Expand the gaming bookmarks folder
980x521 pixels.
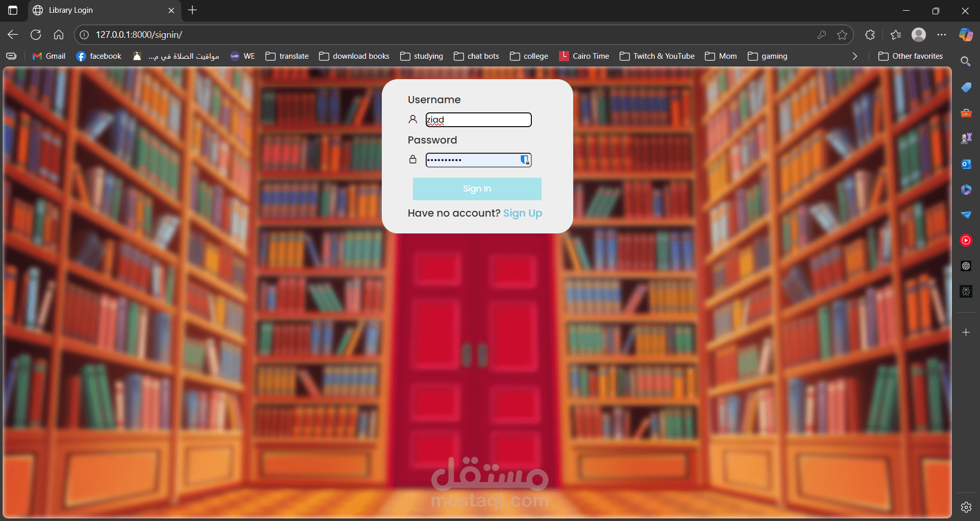[x=767, y=56]
